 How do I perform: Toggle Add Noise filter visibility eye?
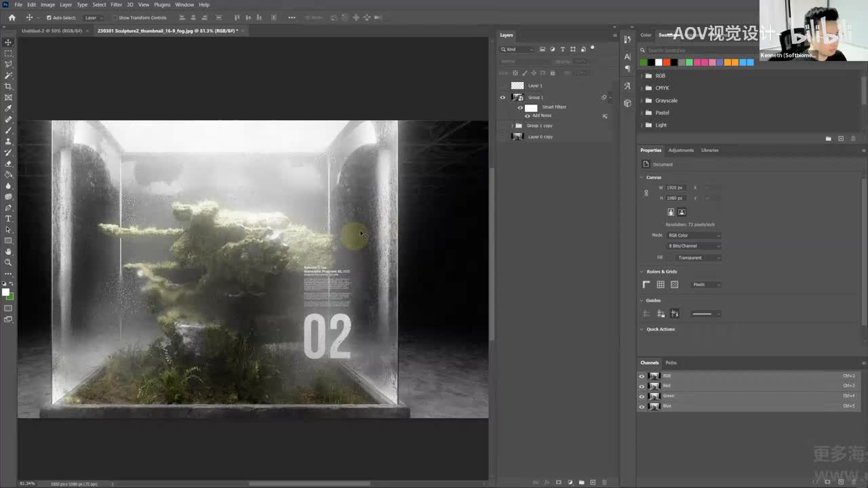click(x=528, y=116)
